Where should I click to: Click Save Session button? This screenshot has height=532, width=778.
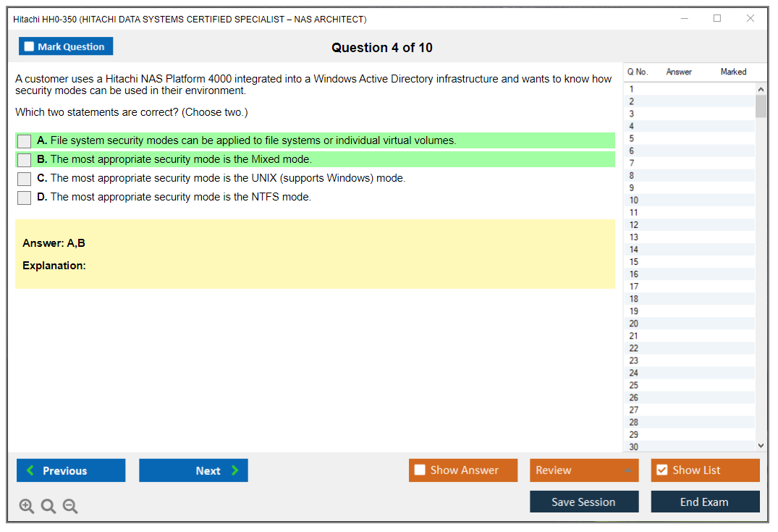click(584, 502)
